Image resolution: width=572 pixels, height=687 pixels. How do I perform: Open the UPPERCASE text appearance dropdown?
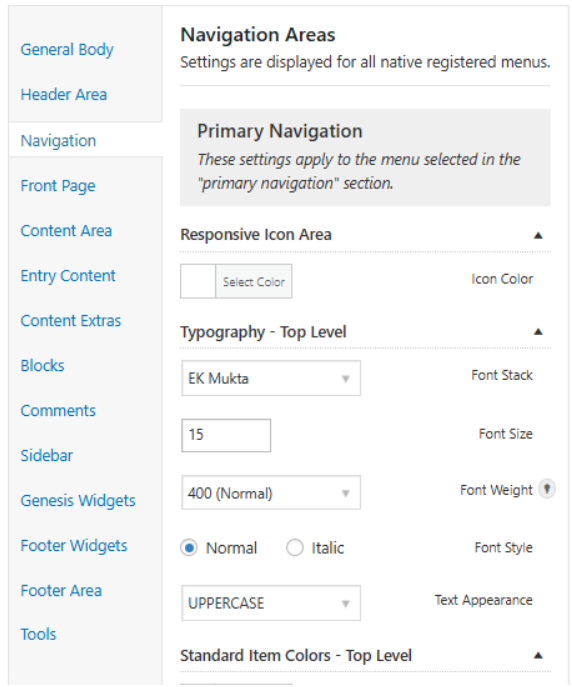[271, 603]
